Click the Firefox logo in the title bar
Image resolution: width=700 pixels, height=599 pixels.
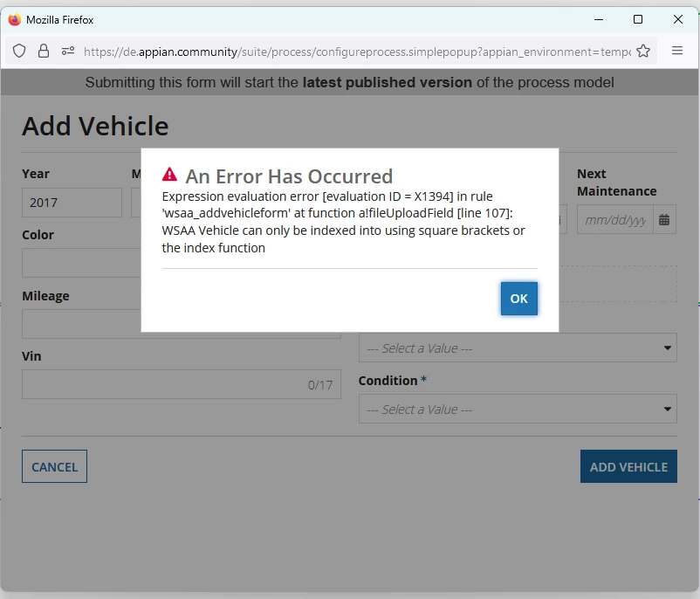coord(15,20)
